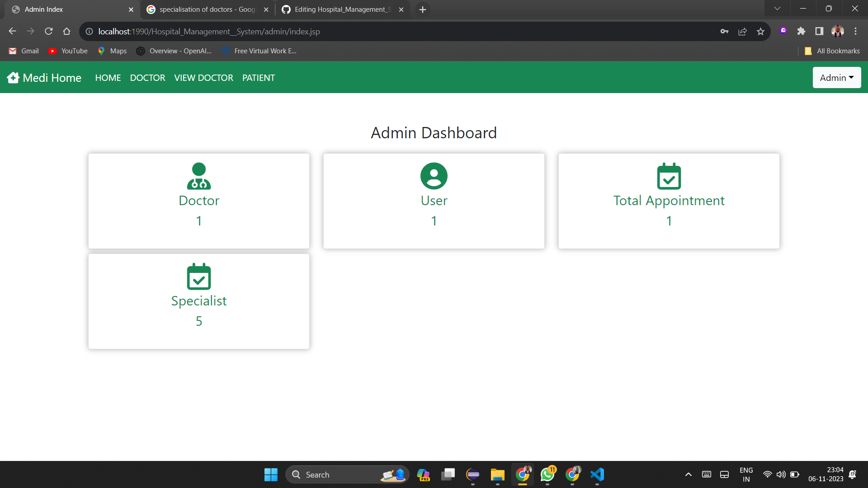868x488 pixels.
Task: Click the share icon in the address bar
Action: pos(742,32)
